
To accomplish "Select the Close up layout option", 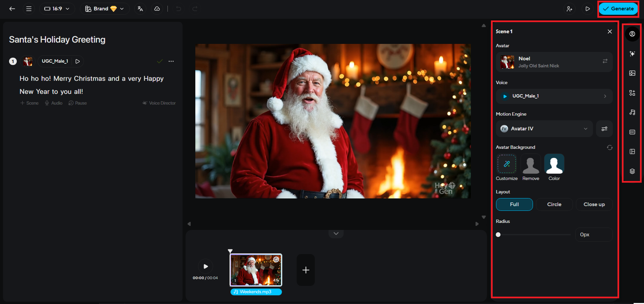I will click(x=594, y=204).
